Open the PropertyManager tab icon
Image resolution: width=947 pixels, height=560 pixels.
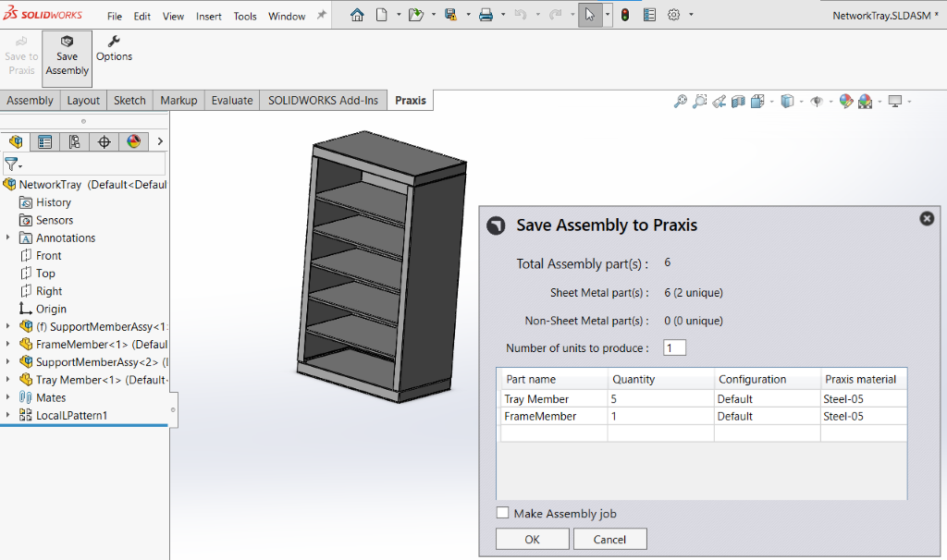tap(44, 141)
